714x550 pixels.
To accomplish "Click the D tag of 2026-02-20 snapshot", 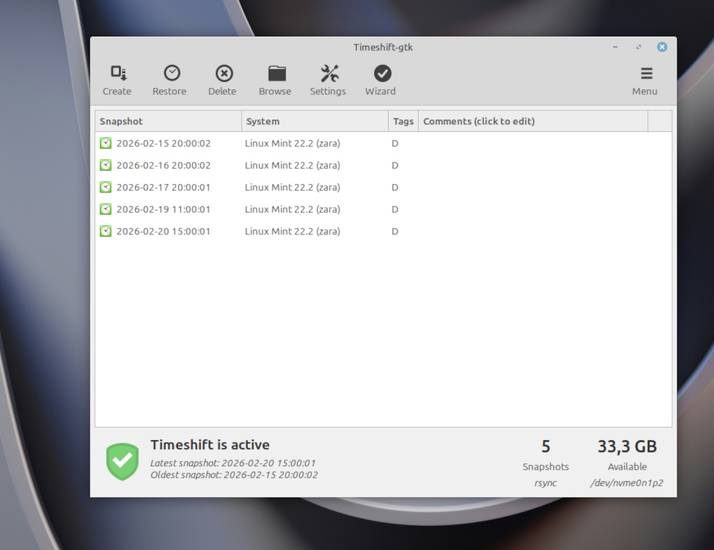I will pos(395,231).
